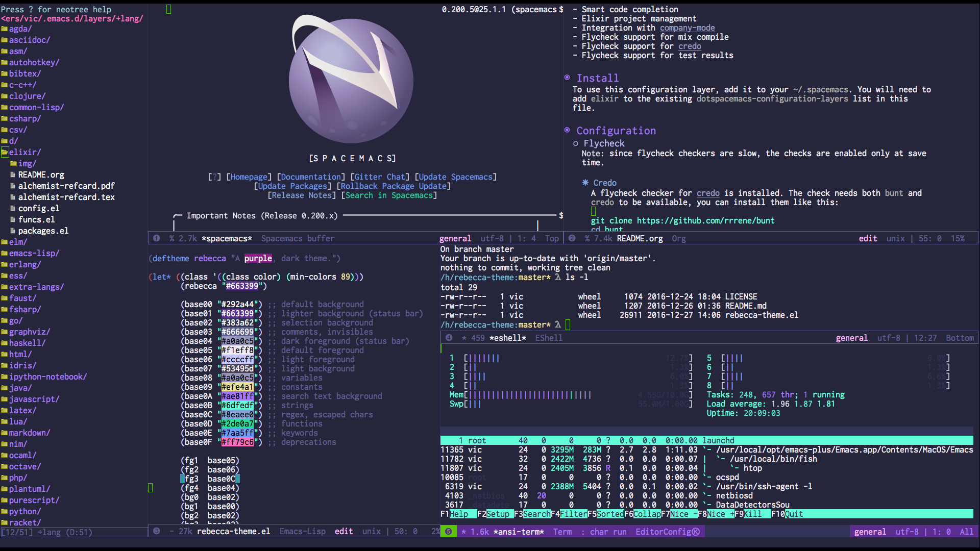980x551 pixels.
Task: Click the file icon beside config.el
Action: [x=13, y=209]
